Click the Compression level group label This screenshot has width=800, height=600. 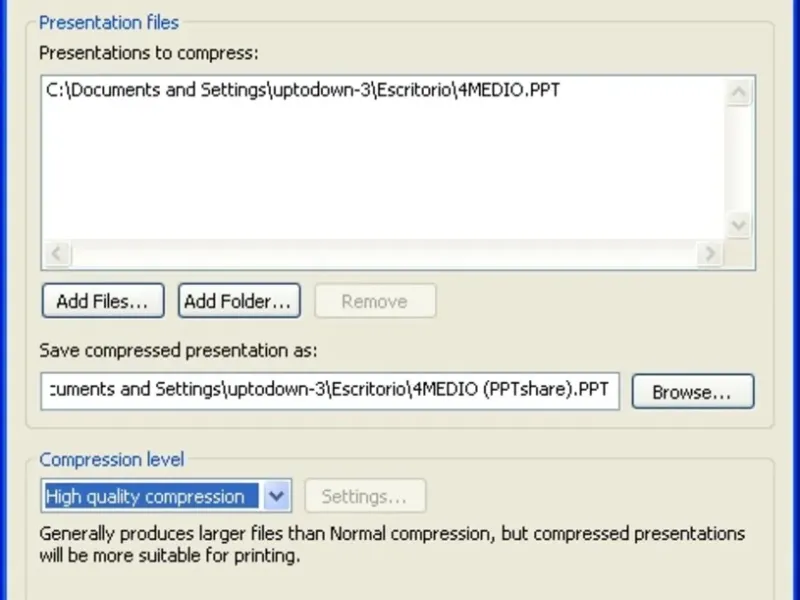[112, 460]
